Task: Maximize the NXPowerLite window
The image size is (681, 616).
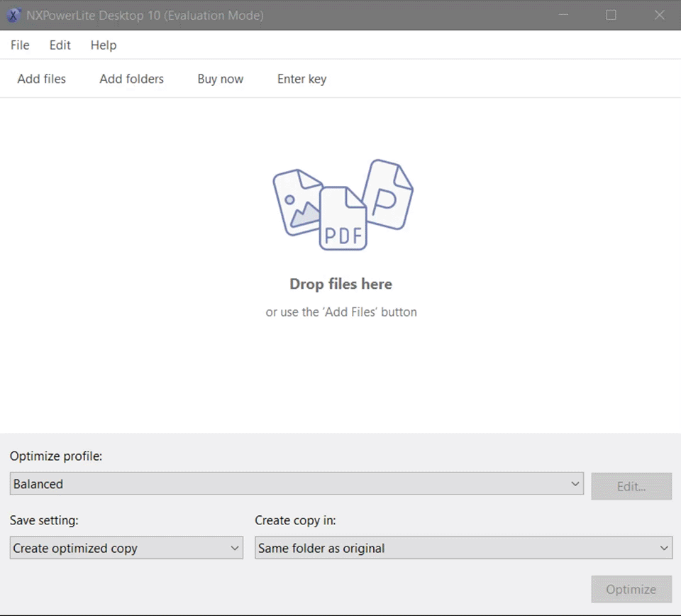Action: coord(611,15)
